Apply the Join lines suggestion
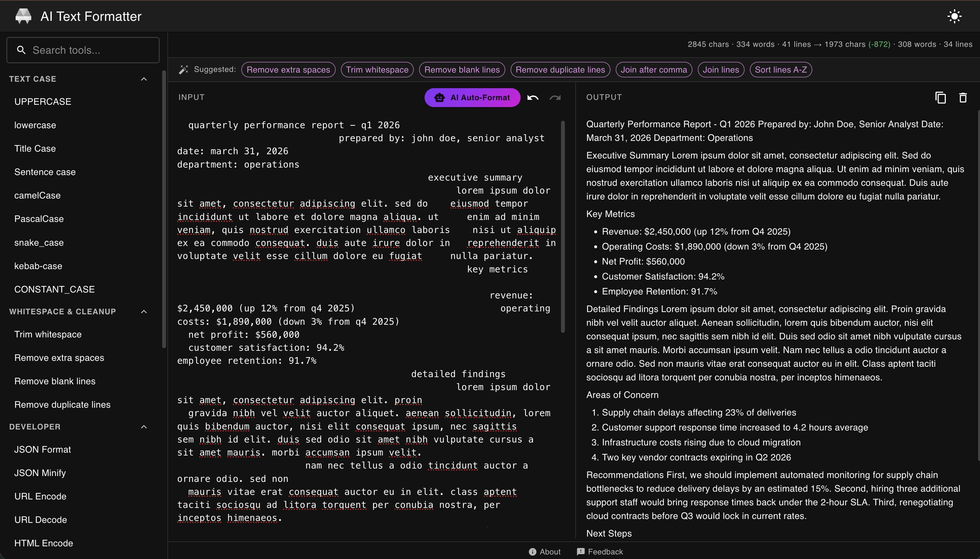The image size is (980, 559). [x=721, y=70]
